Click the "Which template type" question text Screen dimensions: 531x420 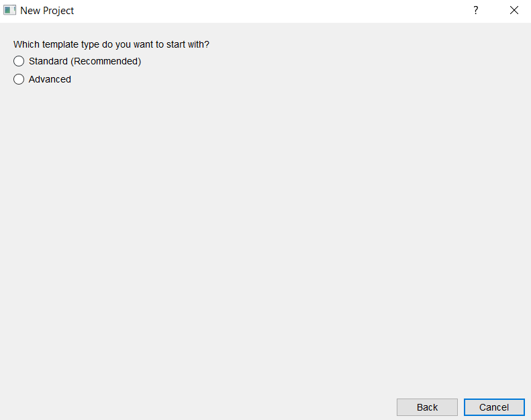pos(111,45)
